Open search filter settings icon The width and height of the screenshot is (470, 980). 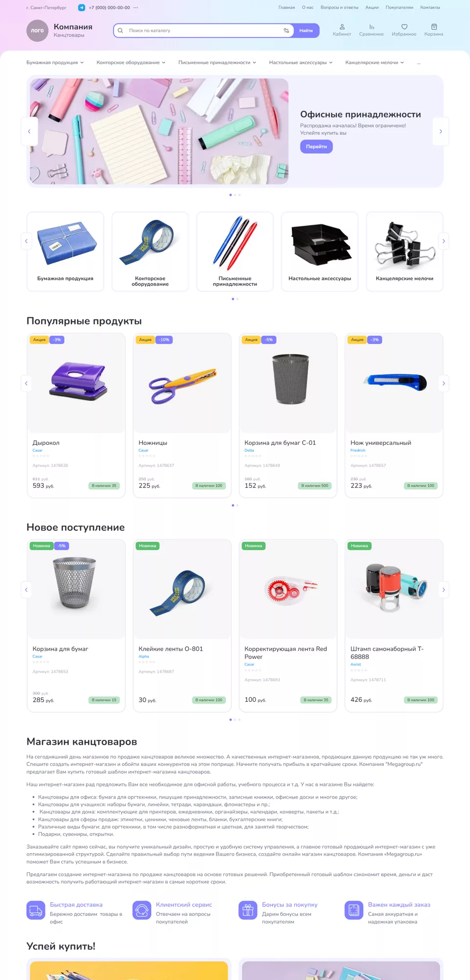point(286,30)
